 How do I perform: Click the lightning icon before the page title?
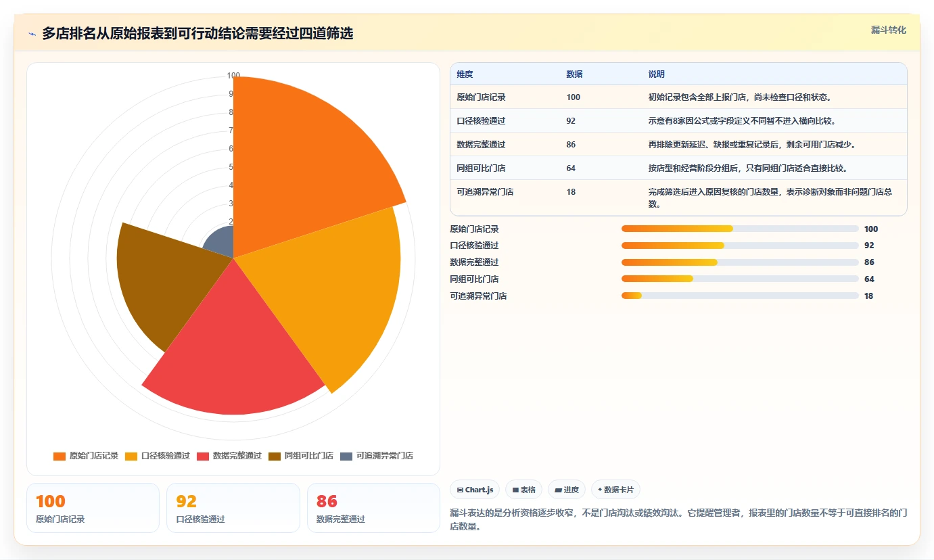click(x=32, y=34)
